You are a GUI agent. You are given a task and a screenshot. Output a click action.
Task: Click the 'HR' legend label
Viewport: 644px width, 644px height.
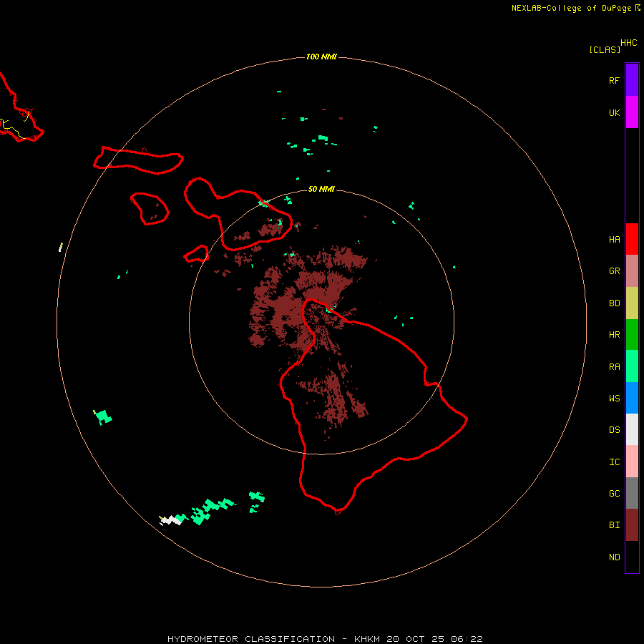click(614, 335)
